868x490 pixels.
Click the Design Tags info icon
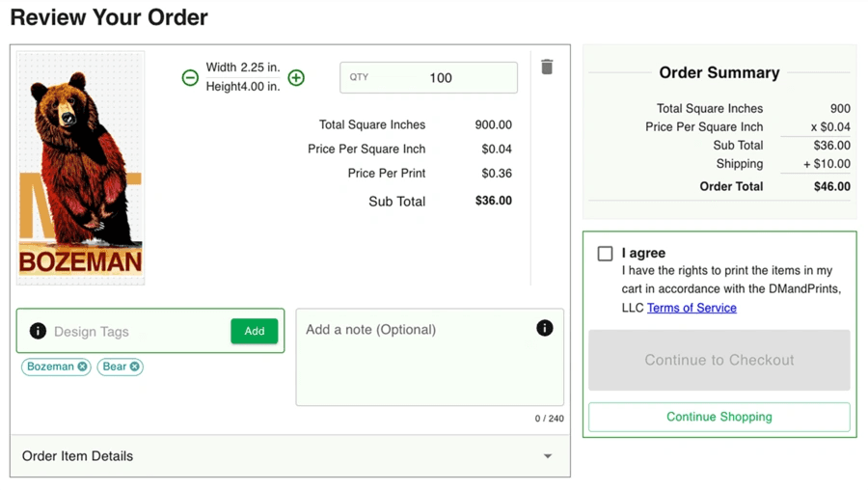38,331
